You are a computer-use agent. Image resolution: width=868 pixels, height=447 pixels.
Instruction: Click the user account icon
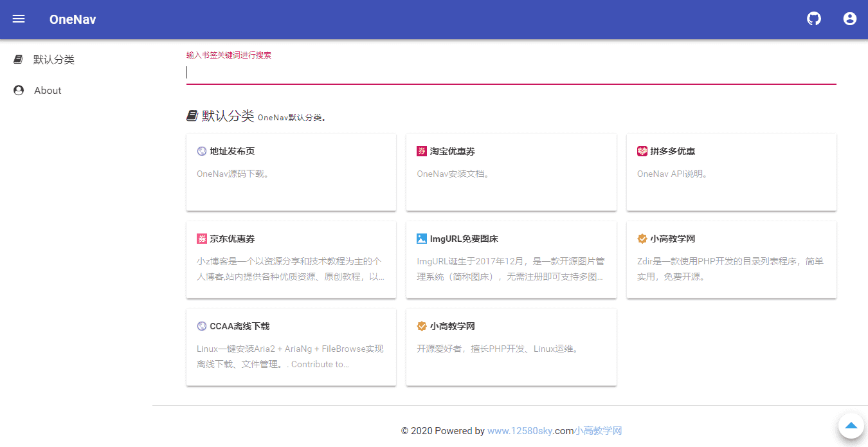pos(850,19)
